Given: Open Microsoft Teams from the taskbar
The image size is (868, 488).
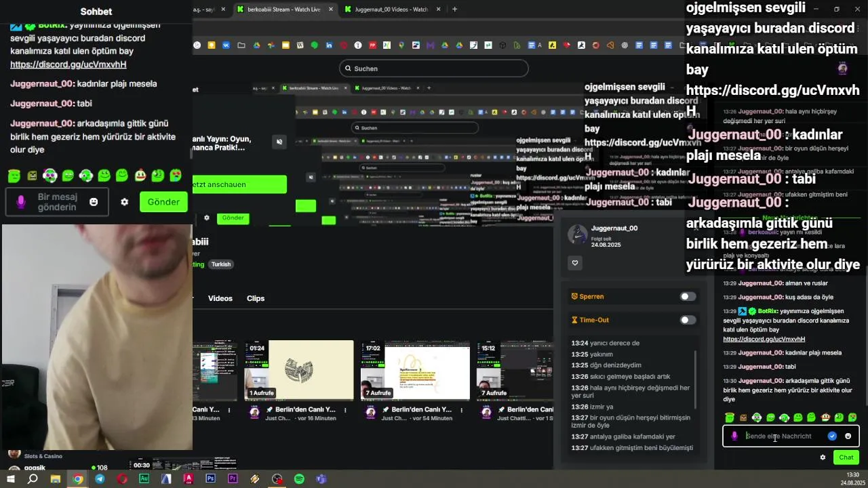Looking at the screenshot, I should (321, 479).
